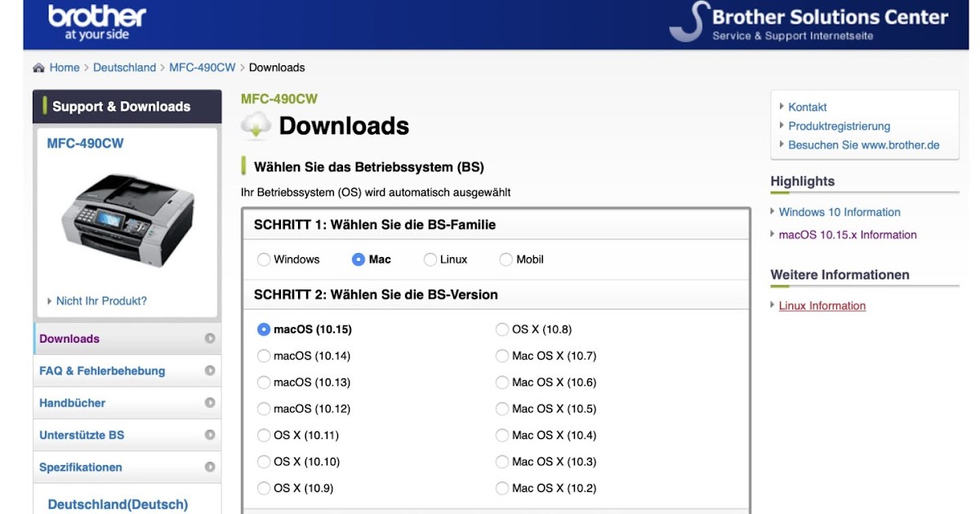
Task: Click Nicht Ihr Produkt? link
Action: [101, 301]
